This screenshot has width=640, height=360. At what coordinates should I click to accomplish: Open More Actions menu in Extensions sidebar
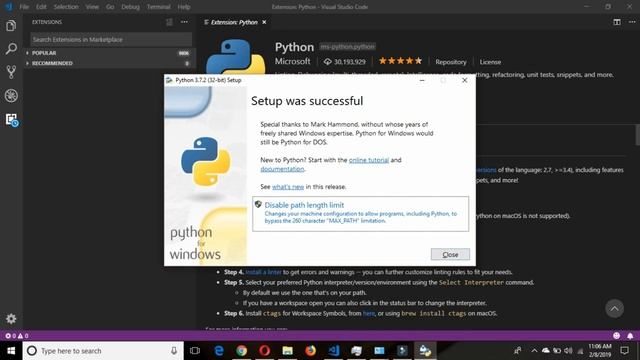(x=184, y=22)
